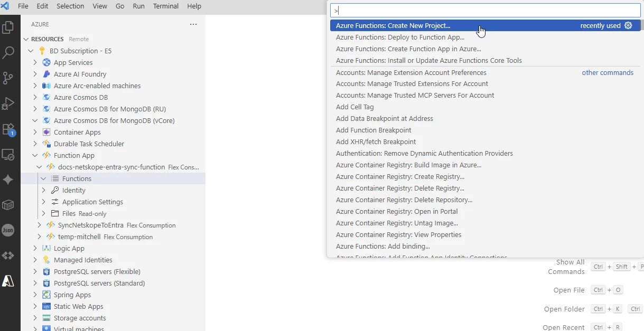Click the sparkle icon in activity bar
Viewport: 644px width, 331px height.
pyautogui.click(x=8, y=179)
